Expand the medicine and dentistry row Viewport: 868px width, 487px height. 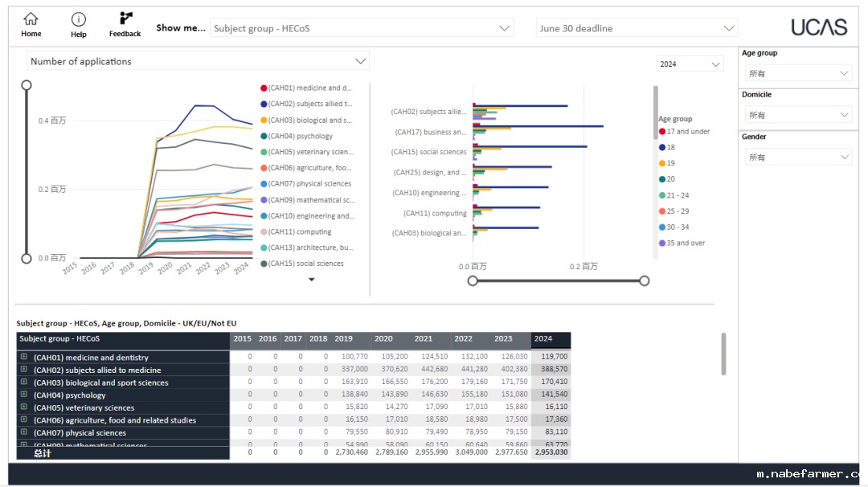point(24,358)
